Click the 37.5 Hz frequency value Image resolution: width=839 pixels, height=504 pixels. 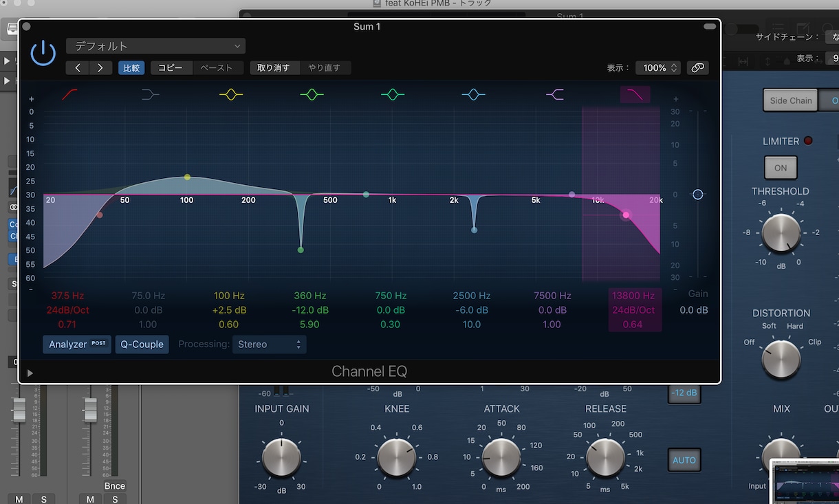[67, 296]
